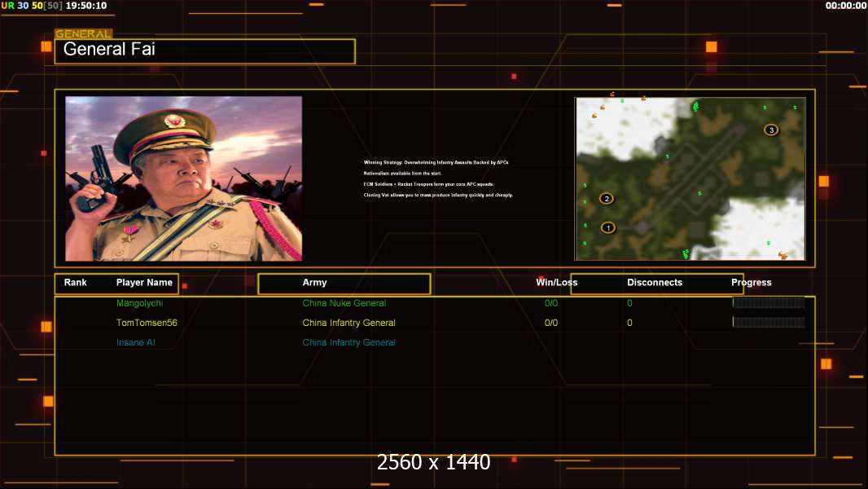Click TomTomsen56's loading progress bar
The width and height of the screenshot is (868, 489).
[768, 323]
